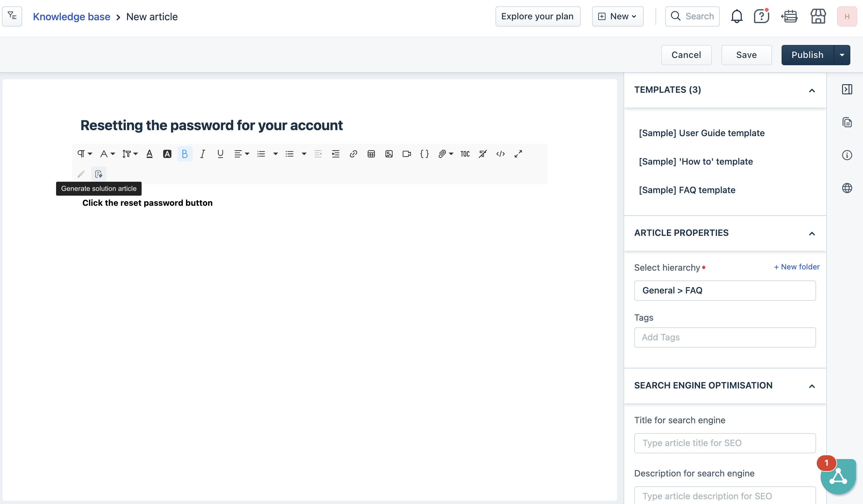This screenshot has width=863, height=504.
Task: Click the Insert image icon
Action: pyautogui.click(x=389, y=154)
